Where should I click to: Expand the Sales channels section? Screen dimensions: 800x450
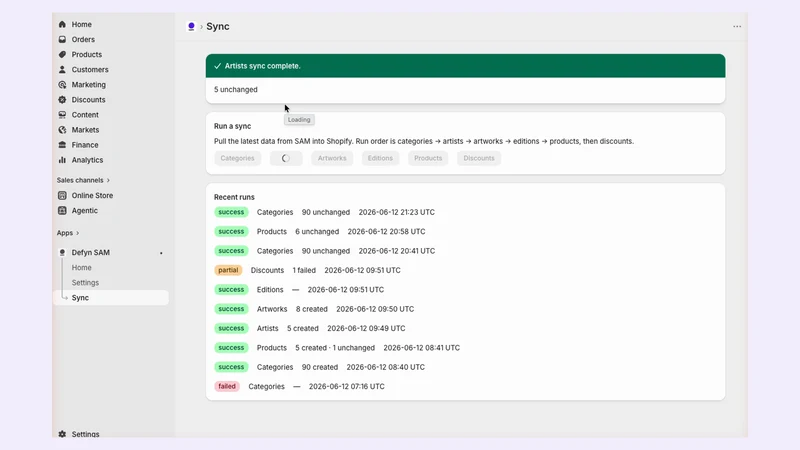(x=83, y=180)
